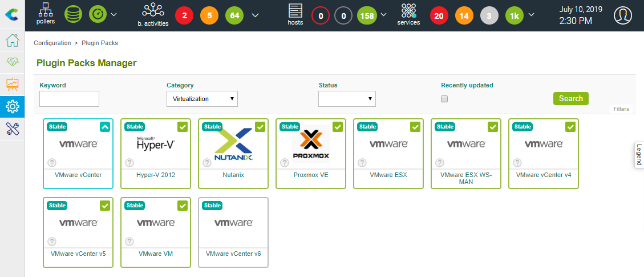Open the user profile icon
This screenshot has width=644, height=277.
pyautogui.click(x=623, y=15)
